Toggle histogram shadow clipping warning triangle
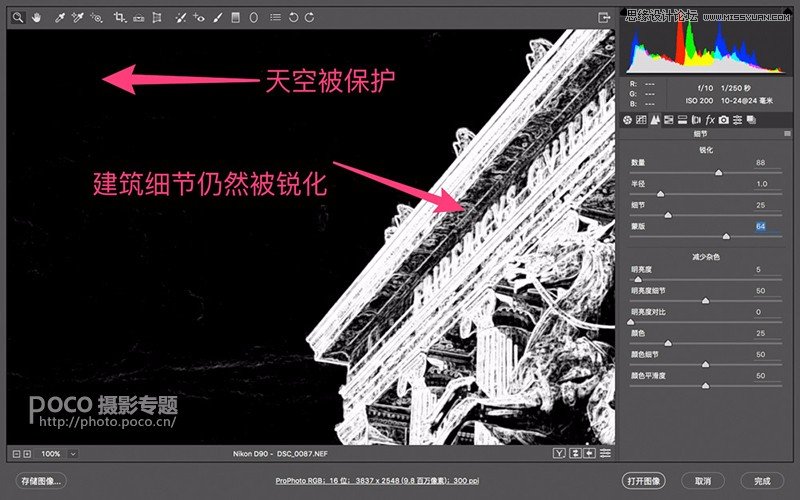The image size is (800, 500). (623, 11)
